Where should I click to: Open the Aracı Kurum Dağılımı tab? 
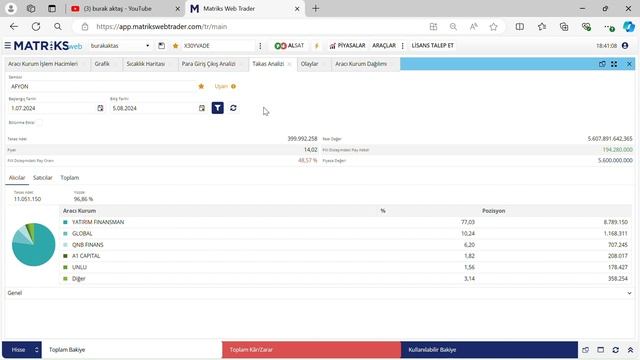tap(361, 64)
